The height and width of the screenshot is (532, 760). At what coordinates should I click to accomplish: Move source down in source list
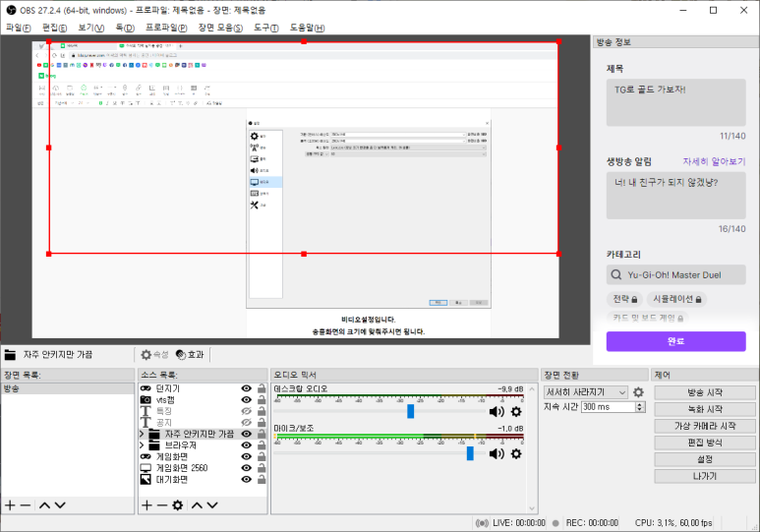[x=212, y=505]
